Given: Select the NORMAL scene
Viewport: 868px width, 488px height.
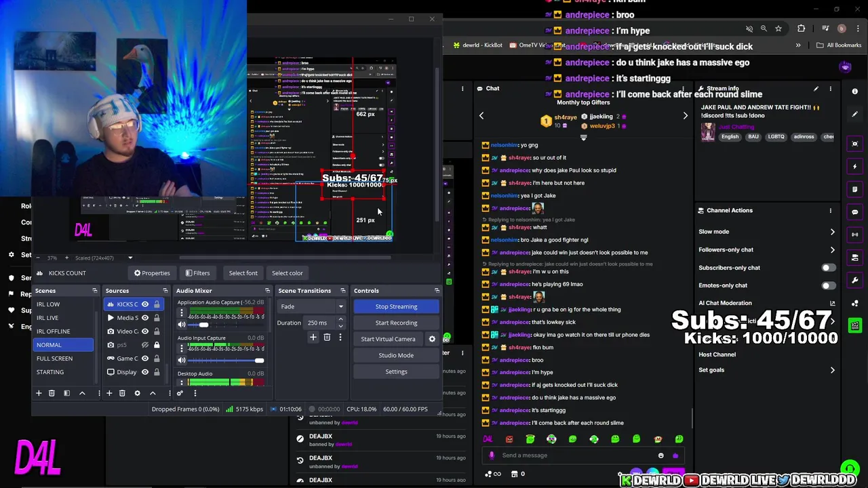Looking at the screenshot, I should coord(64,345).
